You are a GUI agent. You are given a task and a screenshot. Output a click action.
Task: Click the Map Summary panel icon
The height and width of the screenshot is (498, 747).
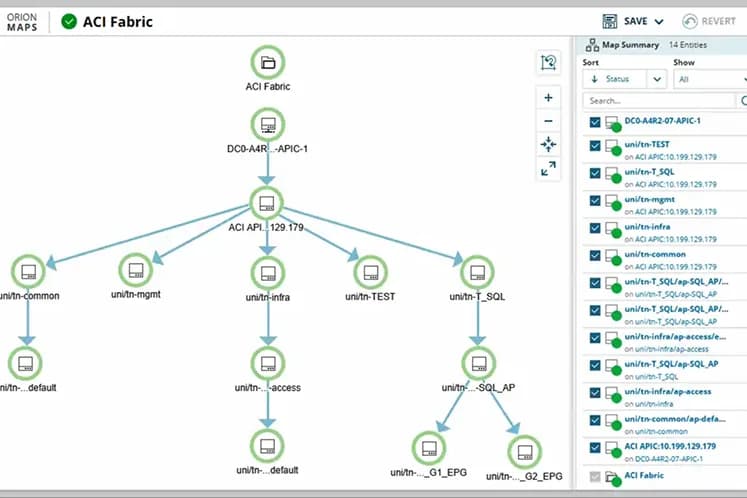592,45
